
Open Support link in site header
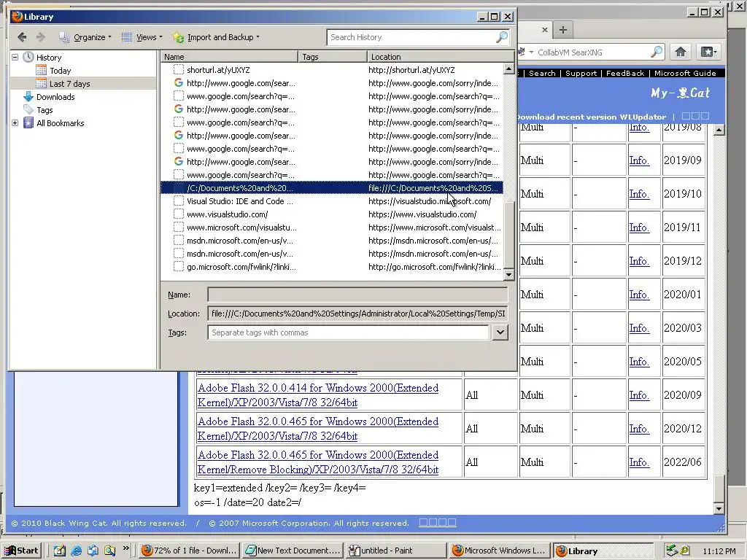click(581, 74)
